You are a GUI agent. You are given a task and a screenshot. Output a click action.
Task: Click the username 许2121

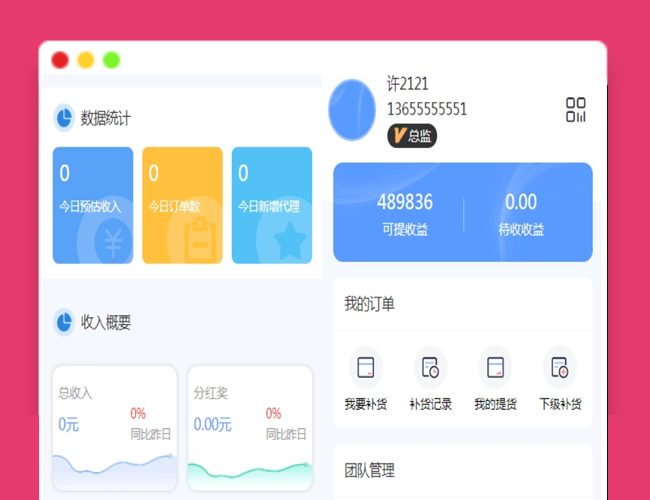click(x=407, y=84)
